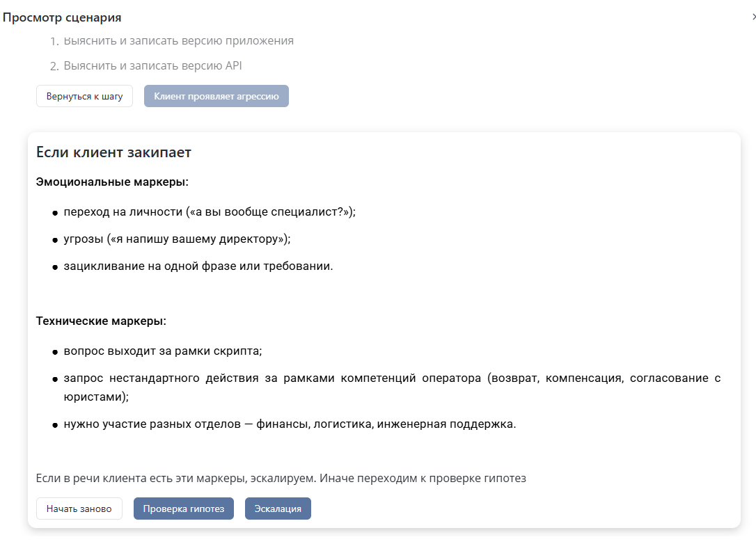Click "Начать заново" to restart the scenario
The width and height of the screenshot is (756, 544).
79,509
